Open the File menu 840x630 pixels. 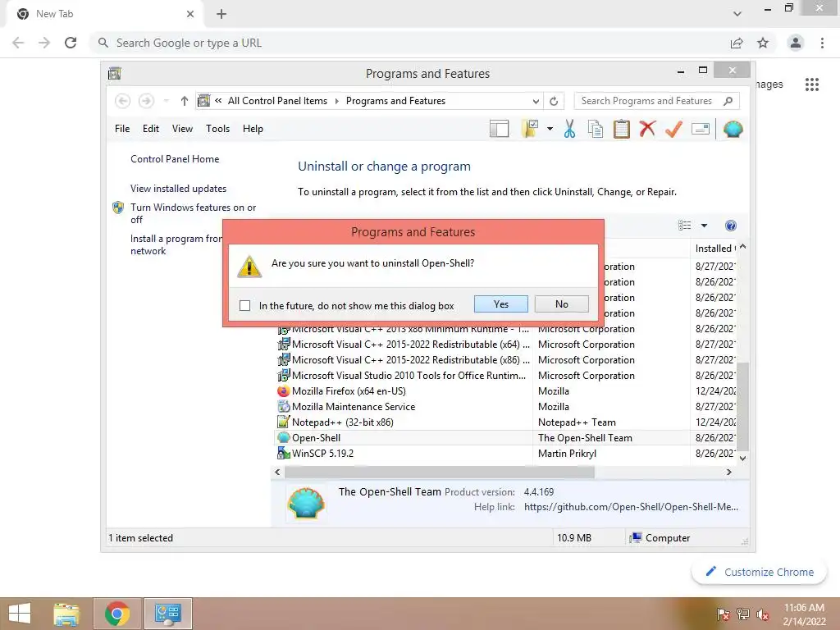pos(122,129)
